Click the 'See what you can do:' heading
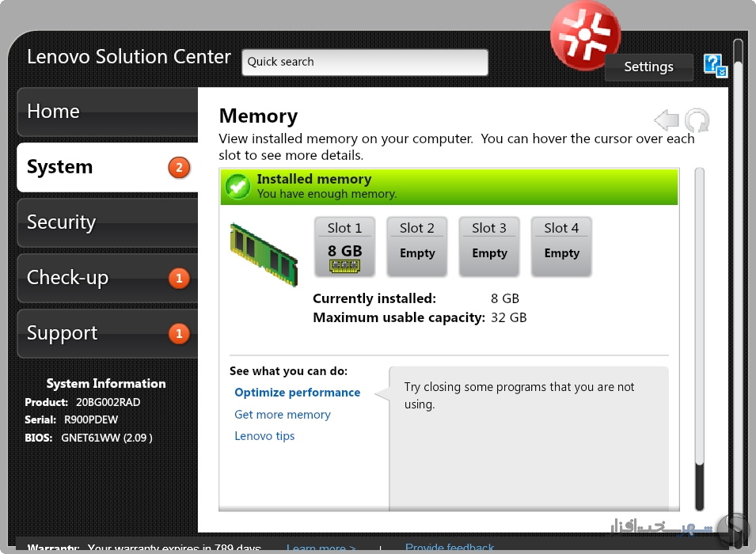Image resolution: width=756 pixels, height=554 pixels. 288,371
